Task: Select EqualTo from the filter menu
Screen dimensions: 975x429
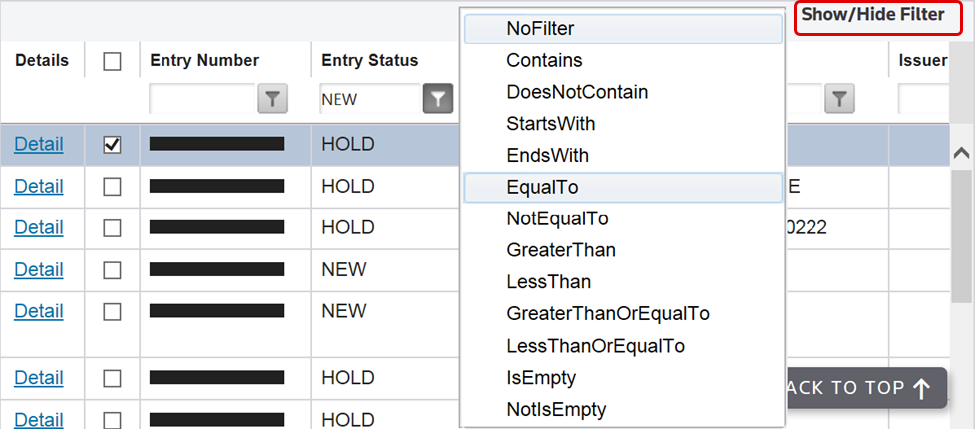Action: coord(542,187)
